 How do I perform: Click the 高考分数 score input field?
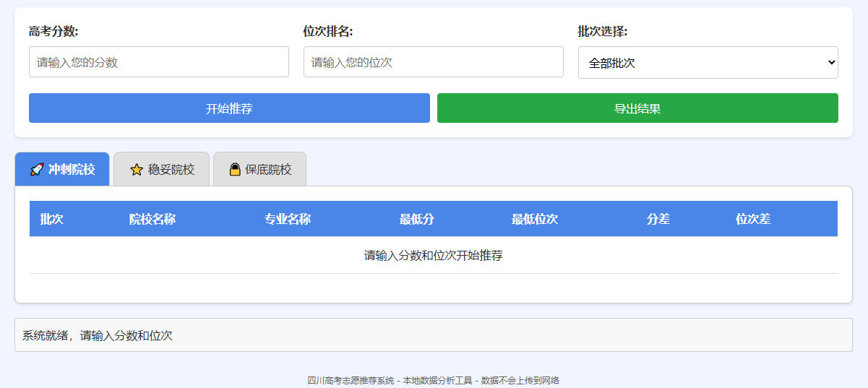[x=159, y=62]
